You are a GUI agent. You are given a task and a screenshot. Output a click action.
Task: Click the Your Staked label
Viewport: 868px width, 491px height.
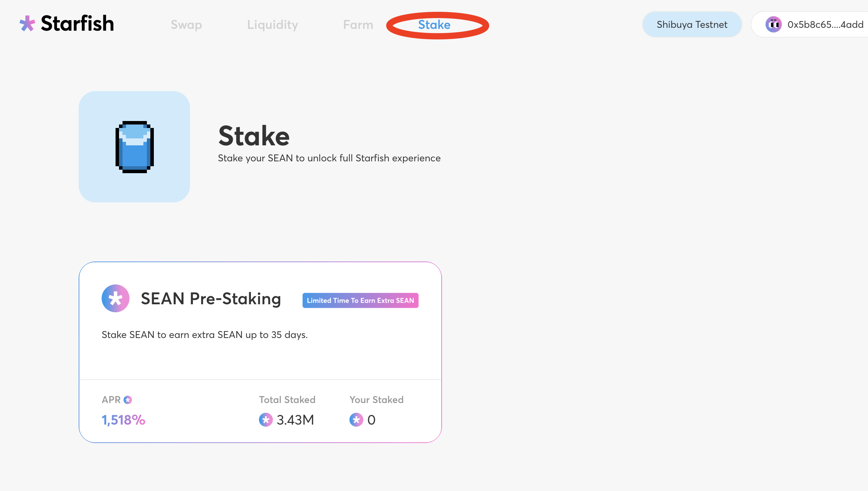click(376, 400)
